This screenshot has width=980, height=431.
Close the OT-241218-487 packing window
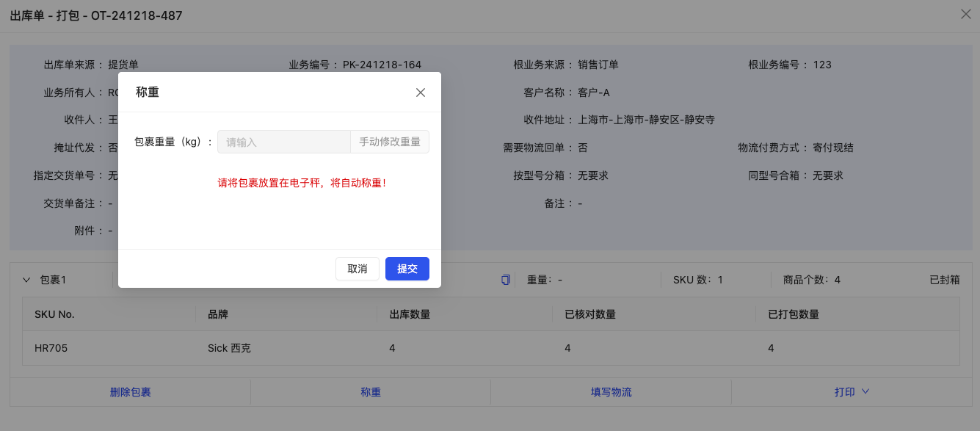965,14
